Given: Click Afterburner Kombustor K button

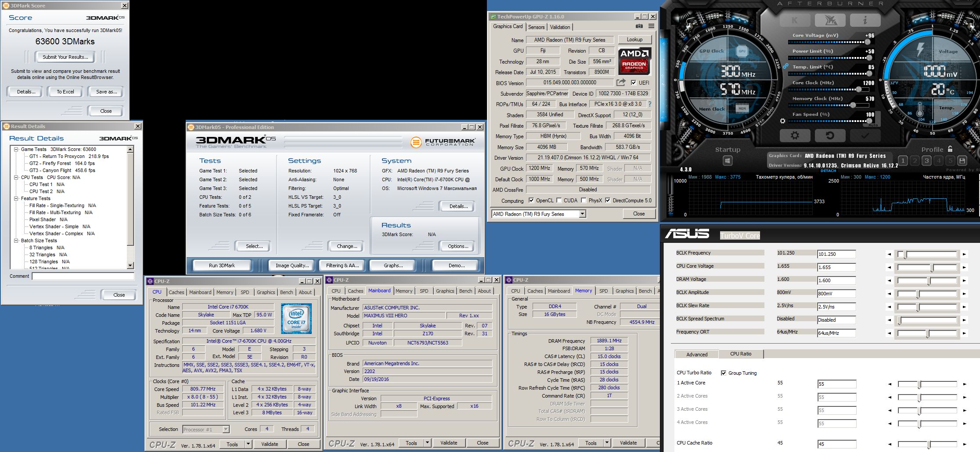Looking at the screenshot, I should pos(795,20).
